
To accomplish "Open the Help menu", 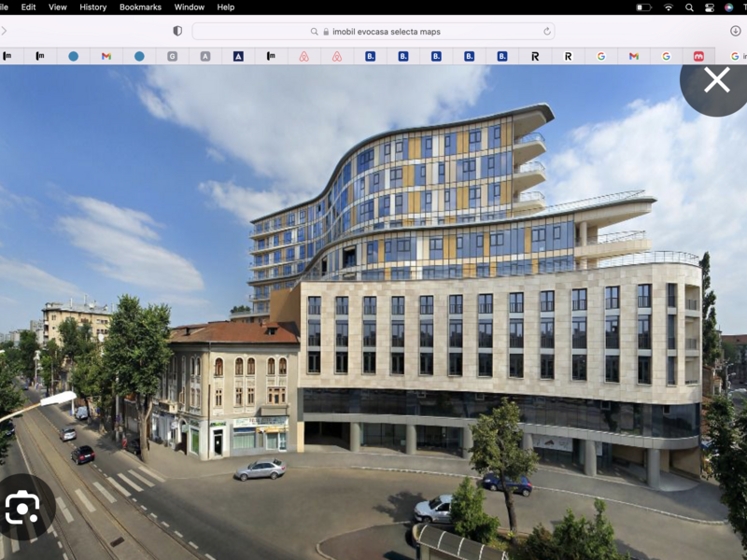I will 225,7.
